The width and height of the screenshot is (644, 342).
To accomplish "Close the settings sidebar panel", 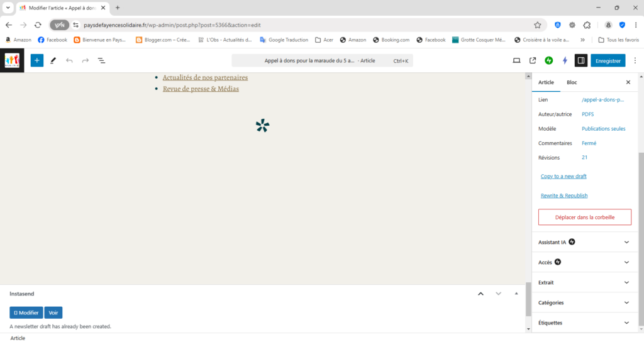I will tap(628, 82).
